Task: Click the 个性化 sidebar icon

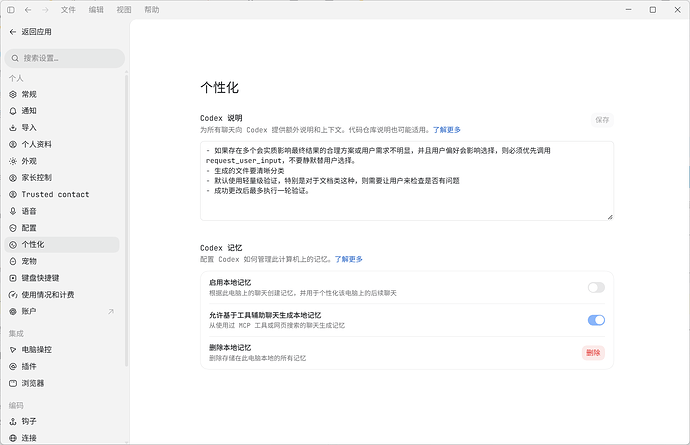Action: (13, 245)
